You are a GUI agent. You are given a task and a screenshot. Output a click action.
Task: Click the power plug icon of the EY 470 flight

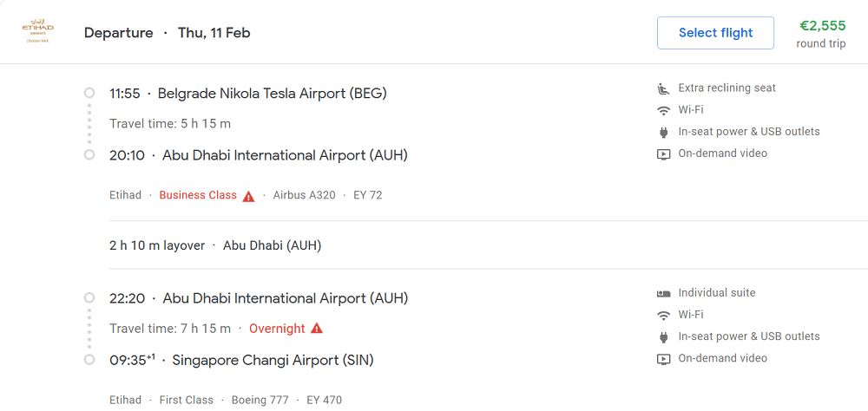[x=663, y=337]
